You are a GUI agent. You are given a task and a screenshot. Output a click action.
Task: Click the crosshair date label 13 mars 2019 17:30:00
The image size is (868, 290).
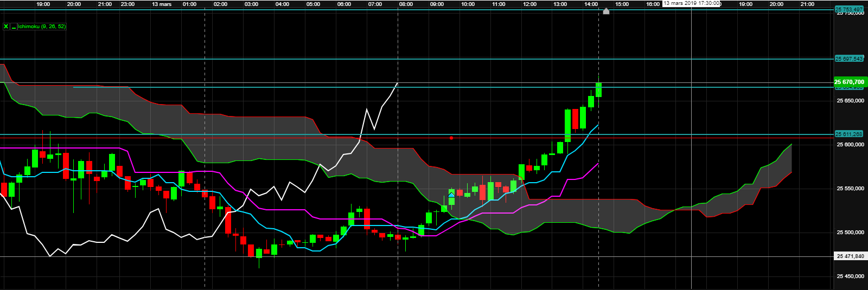click(692, 3)
